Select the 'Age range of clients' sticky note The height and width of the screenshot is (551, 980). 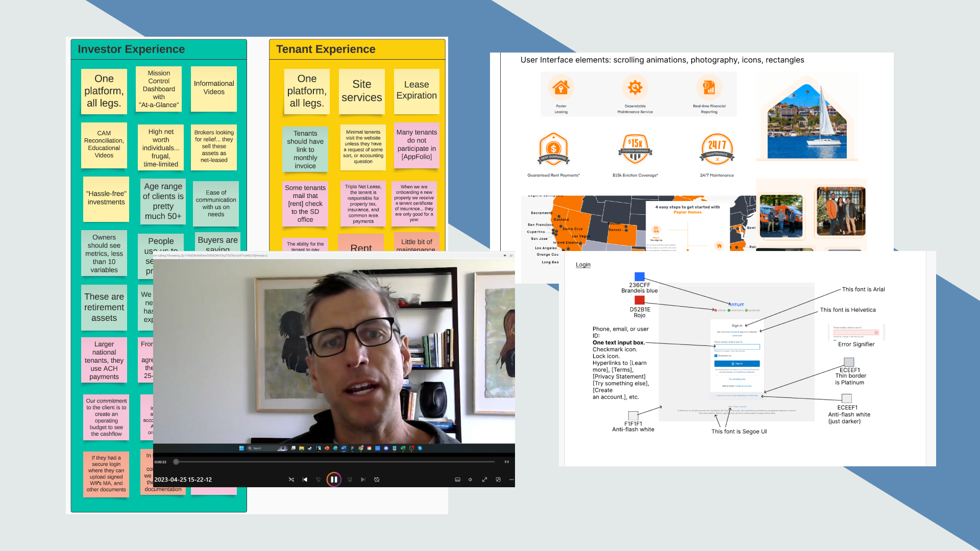(163, 202)
